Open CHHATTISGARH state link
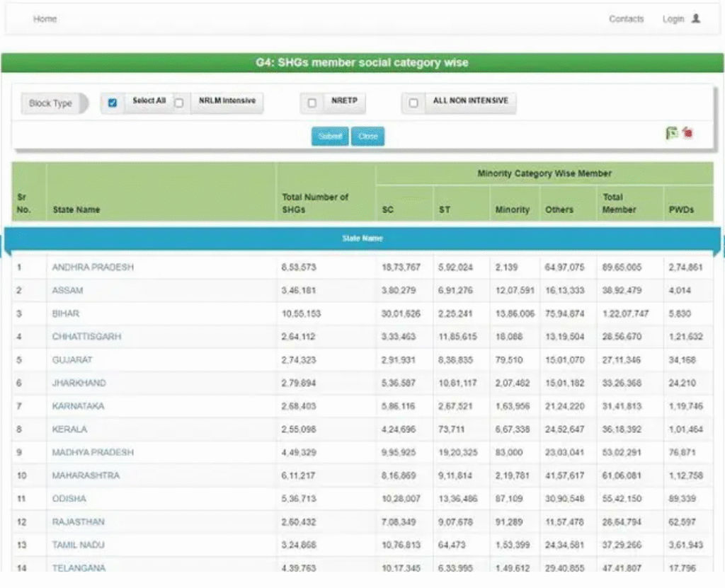725x588 pixels. pos(86,337)
